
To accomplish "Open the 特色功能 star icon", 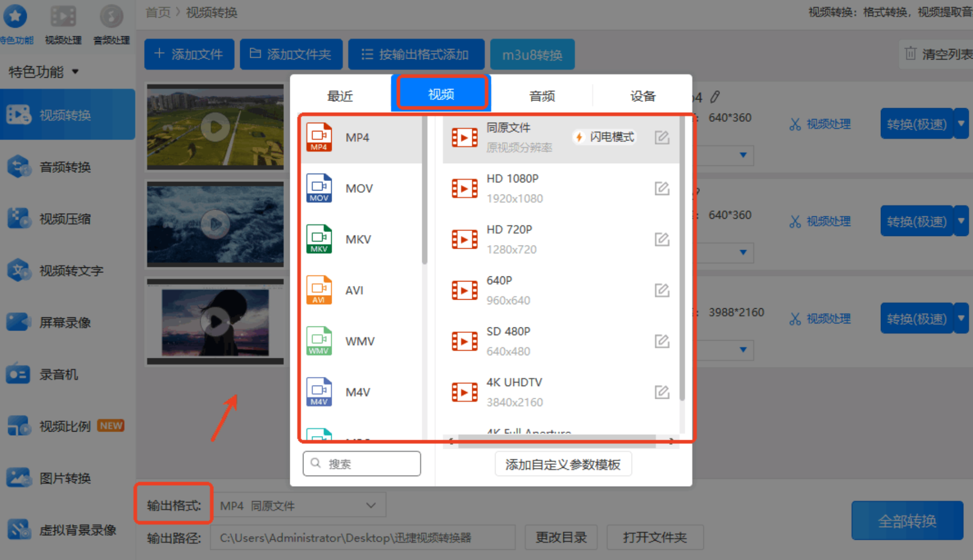I will (x=16, y=17).
